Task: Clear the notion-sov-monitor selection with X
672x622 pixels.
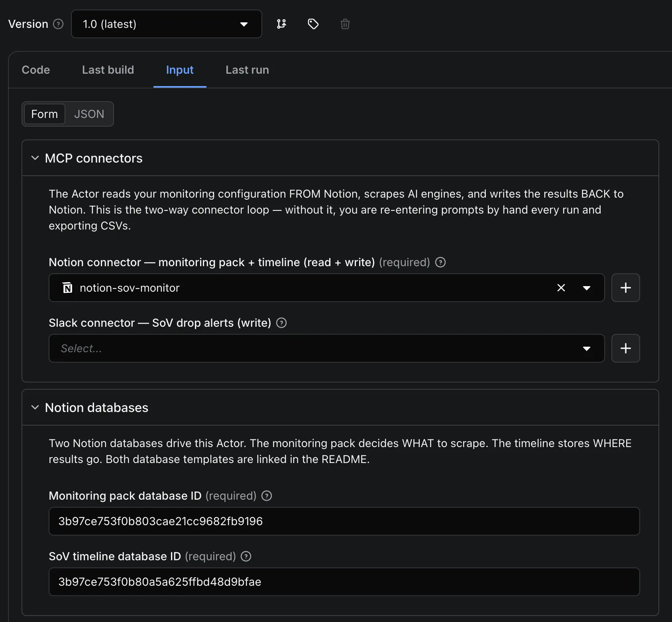Action: 561,288
